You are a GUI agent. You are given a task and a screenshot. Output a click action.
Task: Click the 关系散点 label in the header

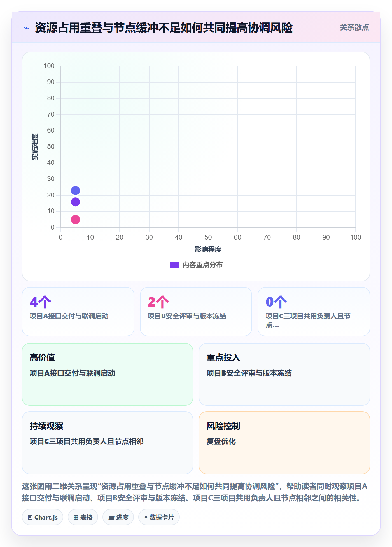click(354, 27)
